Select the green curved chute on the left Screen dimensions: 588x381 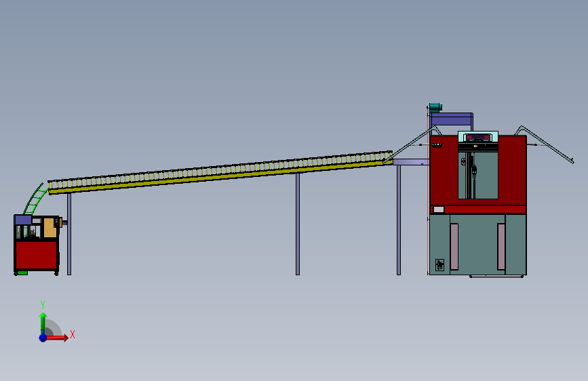pos(36,199)
